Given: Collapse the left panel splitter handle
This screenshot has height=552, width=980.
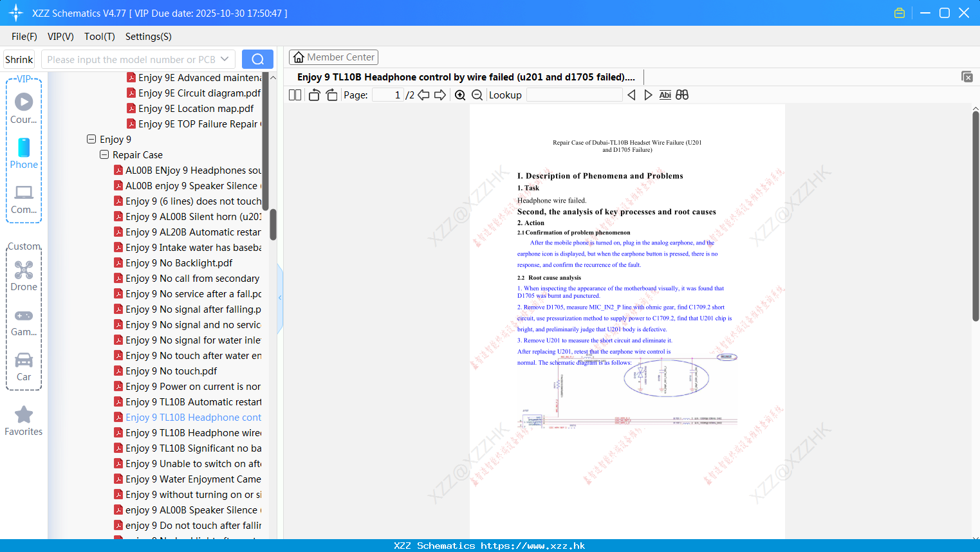Looking at the screenshot, I should point(280,298).
